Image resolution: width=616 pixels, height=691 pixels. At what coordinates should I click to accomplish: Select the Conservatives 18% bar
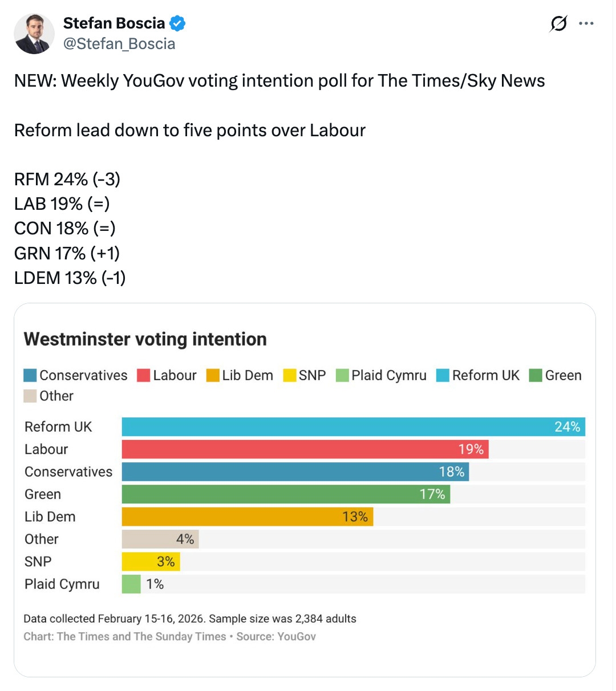[295, 471]
